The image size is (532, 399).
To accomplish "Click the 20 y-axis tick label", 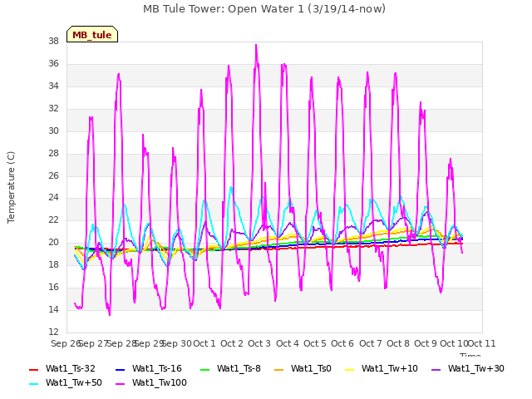I will [x=53, y=242].
